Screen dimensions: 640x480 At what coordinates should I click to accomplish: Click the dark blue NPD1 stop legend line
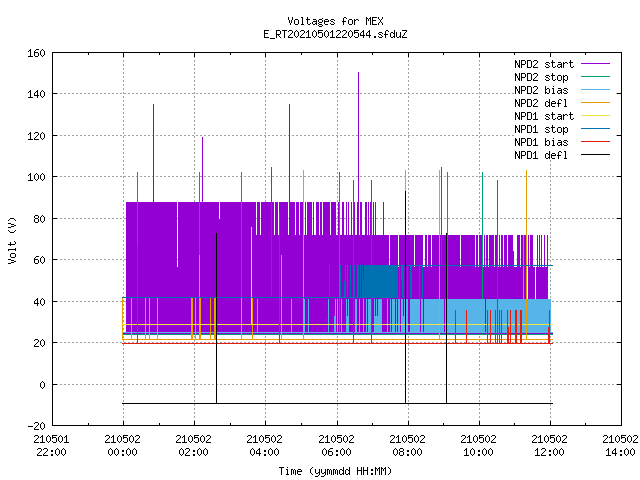pyautogui.click(x=595, y=129)
